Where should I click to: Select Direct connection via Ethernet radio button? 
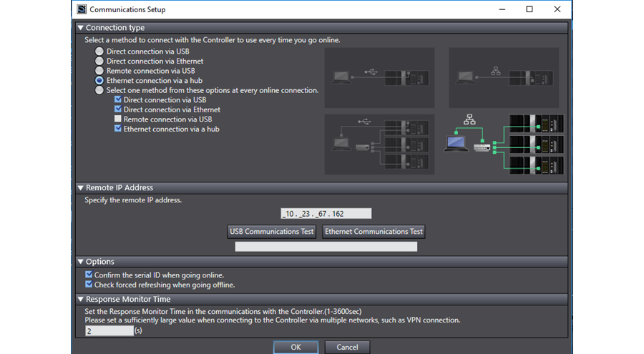tap(99, 62)
